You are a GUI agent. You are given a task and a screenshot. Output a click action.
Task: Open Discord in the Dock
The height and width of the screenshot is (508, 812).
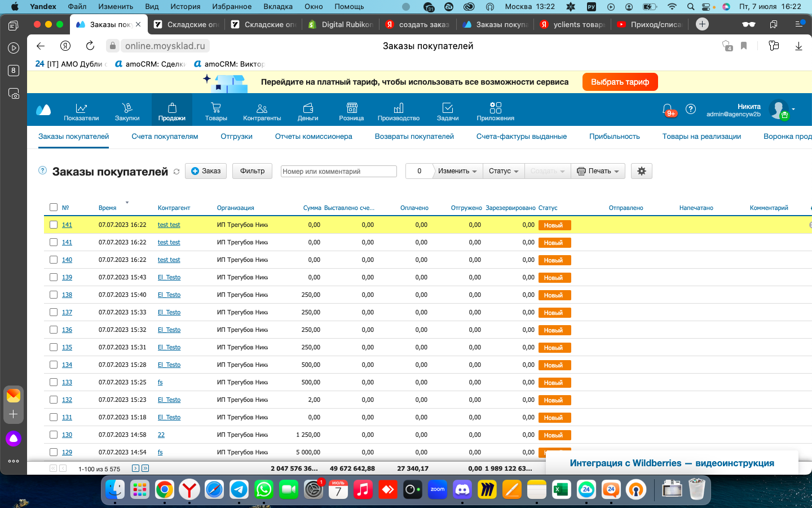click(x=462, y=489)
